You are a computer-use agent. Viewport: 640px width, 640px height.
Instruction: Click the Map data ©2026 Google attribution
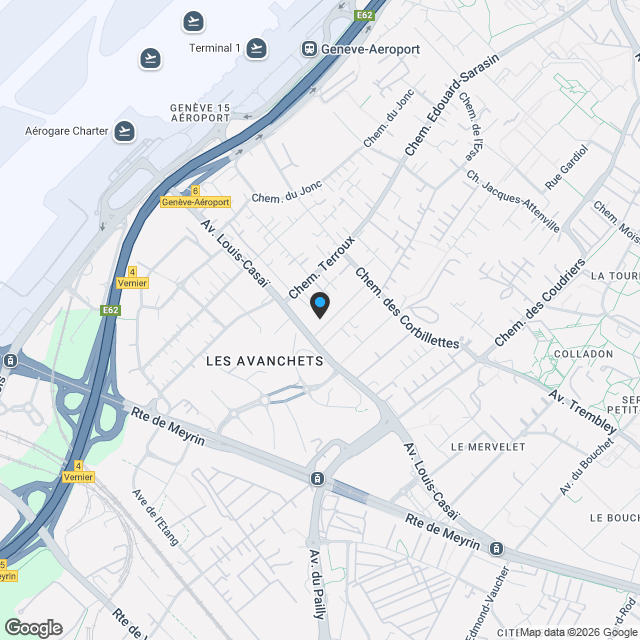point(579,632)
